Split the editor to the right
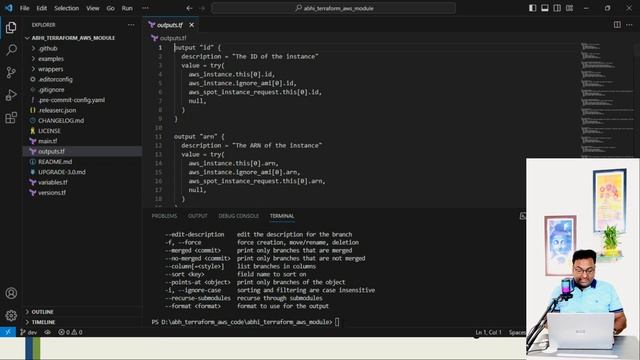Viewport: 640px width, 360px height. click(617, 25)
